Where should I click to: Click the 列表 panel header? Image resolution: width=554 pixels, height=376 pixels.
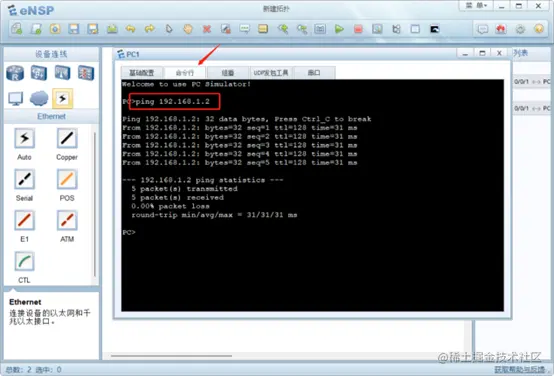pyautogui.click(x=520, y=53)
